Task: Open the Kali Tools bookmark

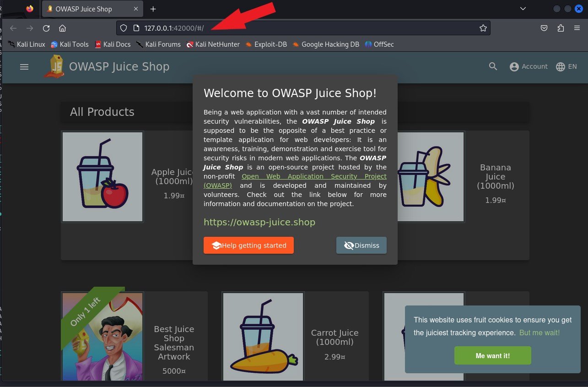Action: 70,44
